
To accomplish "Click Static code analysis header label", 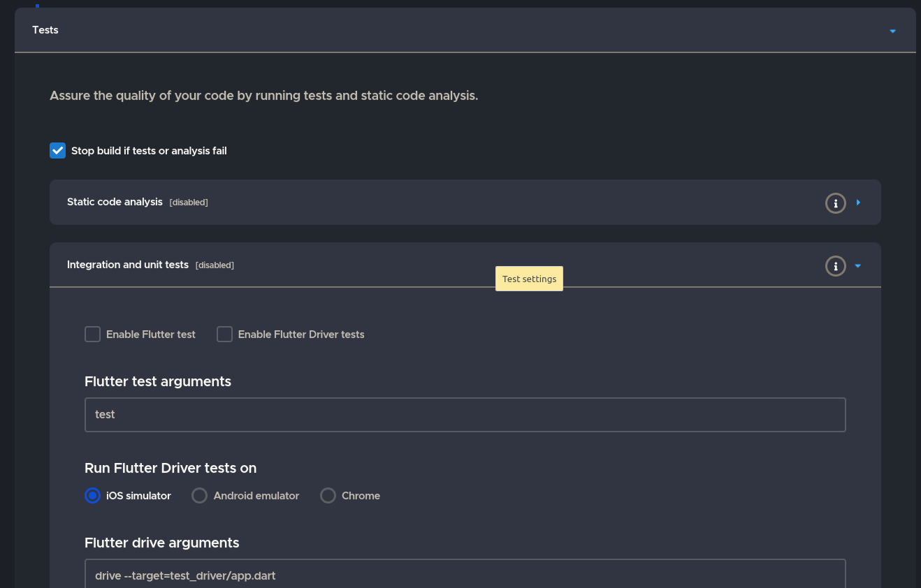I will [x=115, y=202].
